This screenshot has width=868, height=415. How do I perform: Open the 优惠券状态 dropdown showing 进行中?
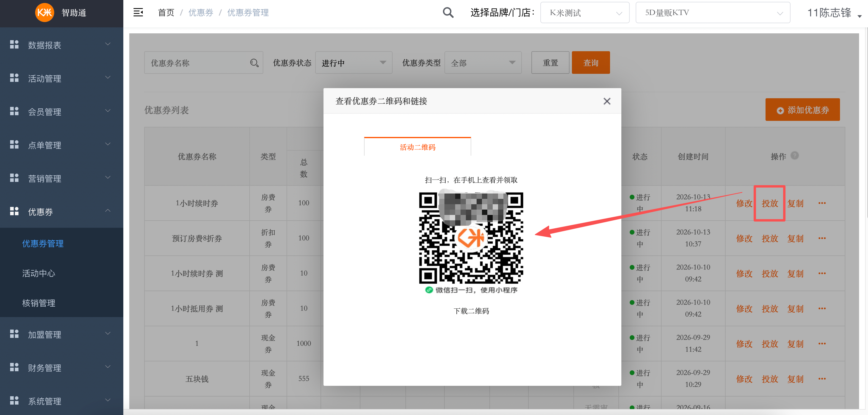tap(354, 63)
